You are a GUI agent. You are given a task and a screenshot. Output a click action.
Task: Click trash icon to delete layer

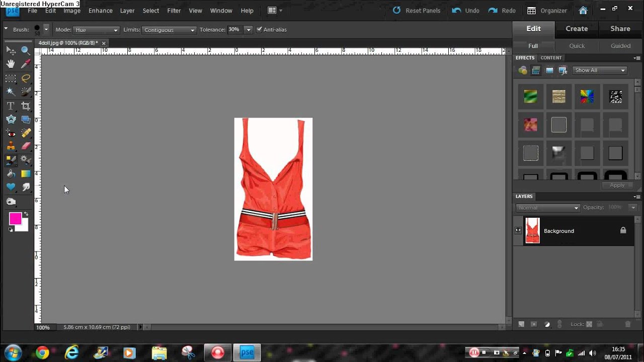[x=628, y=324]
